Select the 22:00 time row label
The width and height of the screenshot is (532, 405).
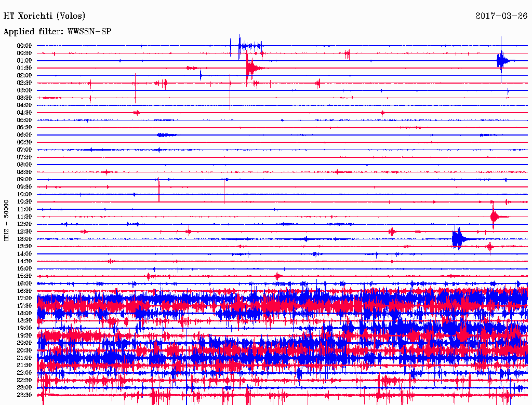pyautogui.click(x=24, y=372)
